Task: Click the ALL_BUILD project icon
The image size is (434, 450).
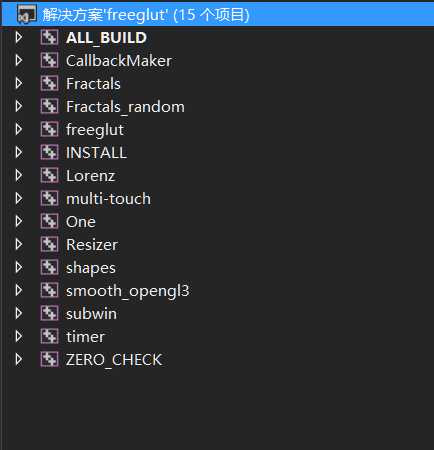Action: pyautogui.click(x=50, y=37)
